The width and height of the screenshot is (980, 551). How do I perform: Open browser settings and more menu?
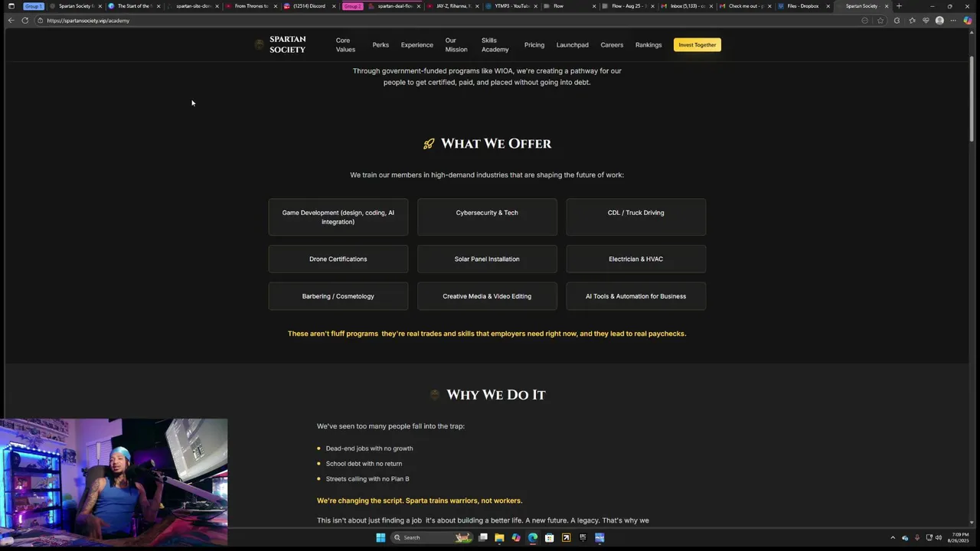(953, 21)
